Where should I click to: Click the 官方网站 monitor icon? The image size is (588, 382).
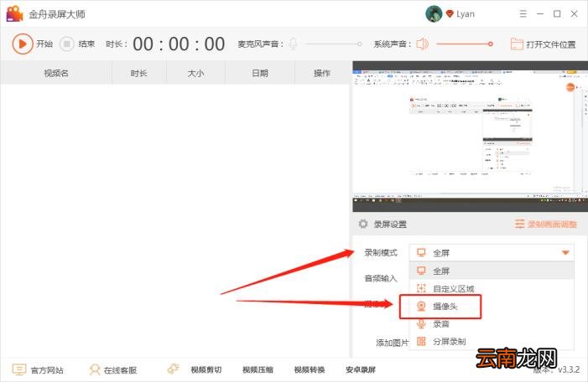[x=19, y=369]
